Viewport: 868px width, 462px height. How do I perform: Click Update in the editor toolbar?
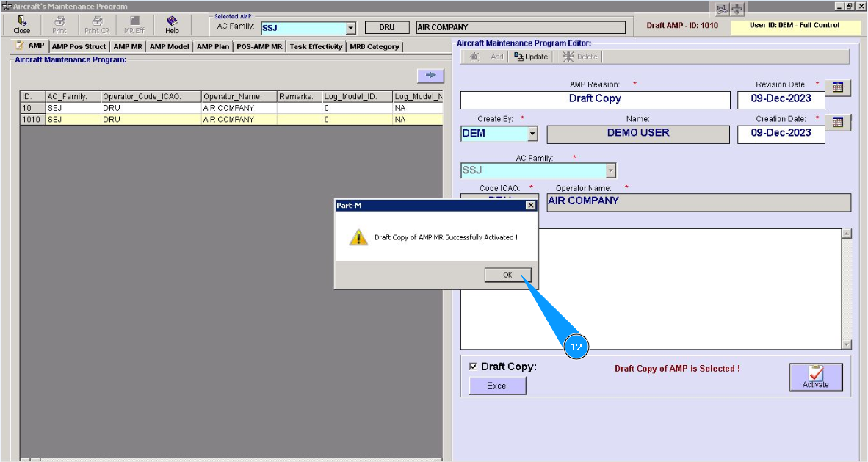(x=531, y=57)
